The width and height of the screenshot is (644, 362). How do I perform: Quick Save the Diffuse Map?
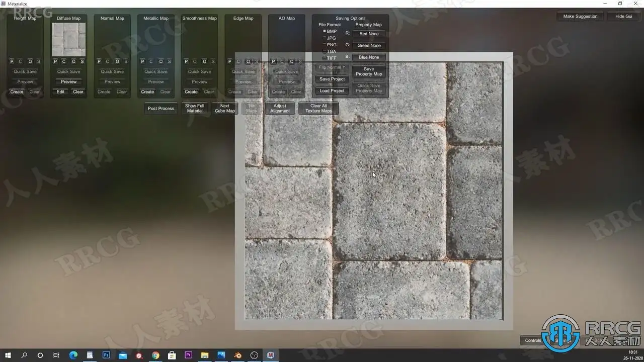(x=69, y=71)
